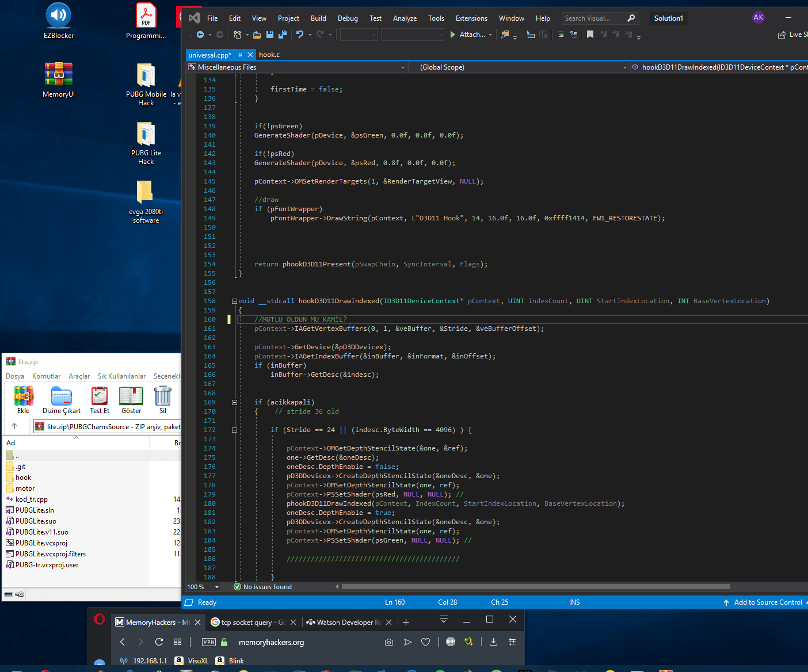Click the New Item toolbar icon
The width and height of the screenshot is (808, 672).
pyautogui.click(x=237, y=35)
